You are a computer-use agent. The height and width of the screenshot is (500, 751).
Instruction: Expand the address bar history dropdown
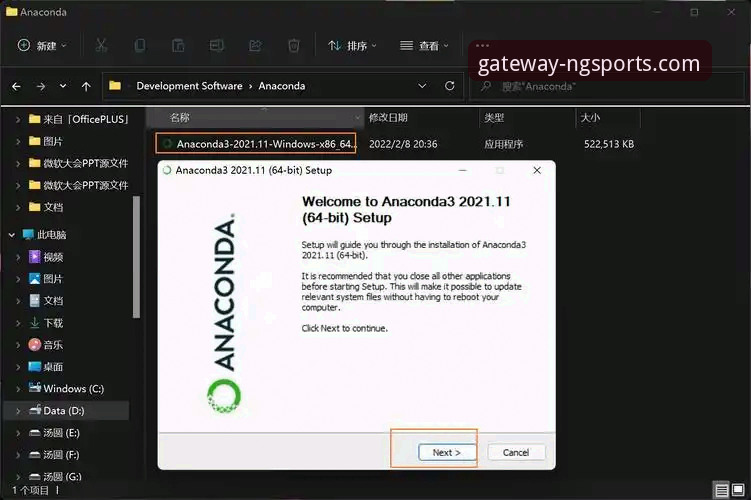click(x=422, y=86)
